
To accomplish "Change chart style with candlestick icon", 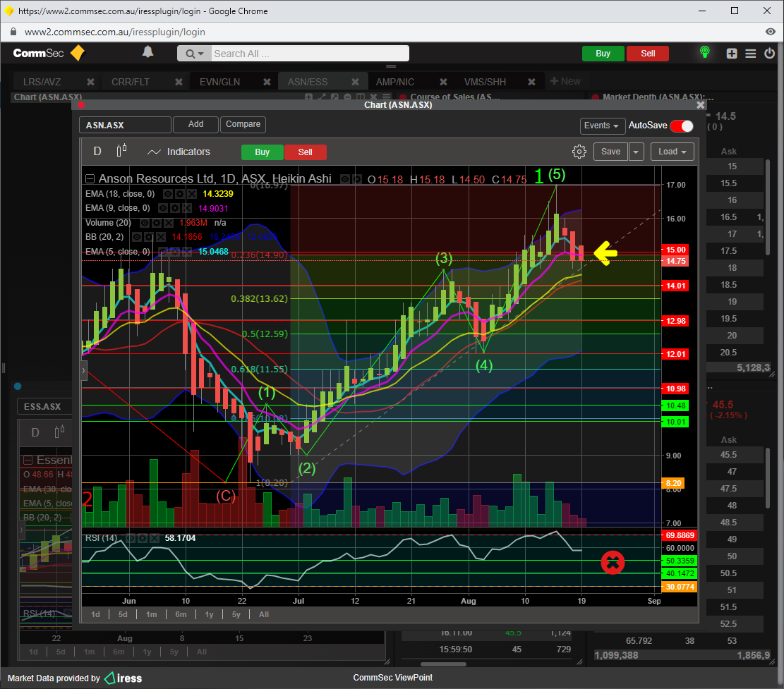I will [121, 150].
